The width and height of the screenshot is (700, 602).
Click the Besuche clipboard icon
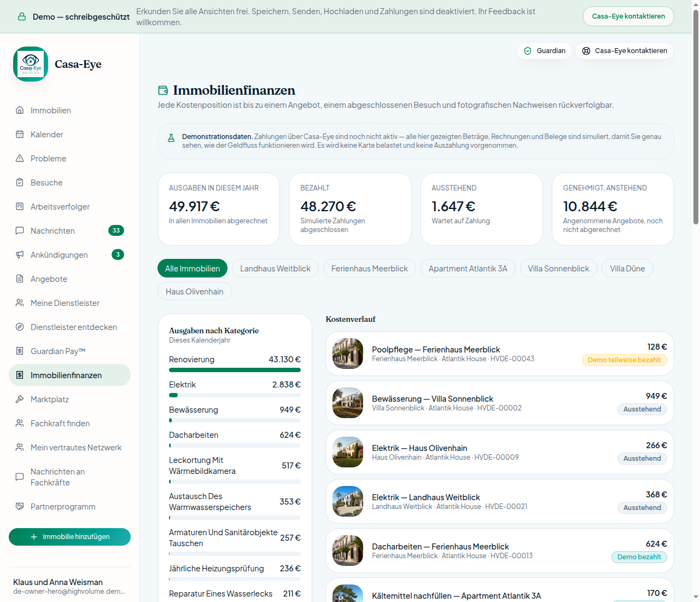tap(20, 182)
